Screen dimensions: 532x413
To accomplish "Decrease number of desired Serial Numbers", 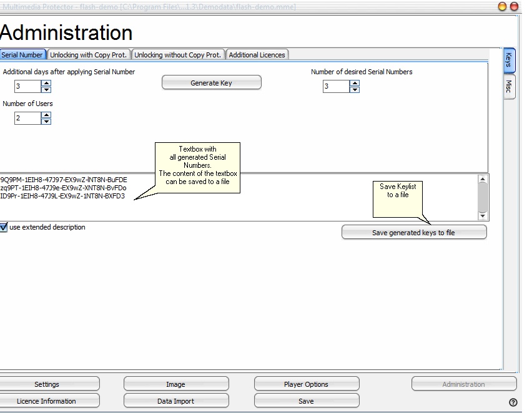I will [x=354, y=89].
